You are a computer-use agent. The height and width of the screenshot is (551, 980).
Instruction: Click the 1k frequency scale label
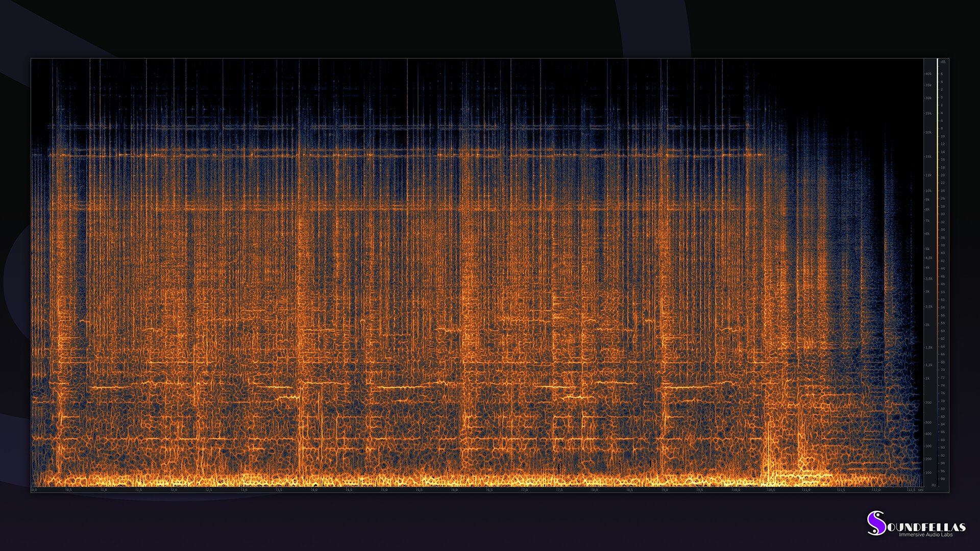(x=927, y=379)
